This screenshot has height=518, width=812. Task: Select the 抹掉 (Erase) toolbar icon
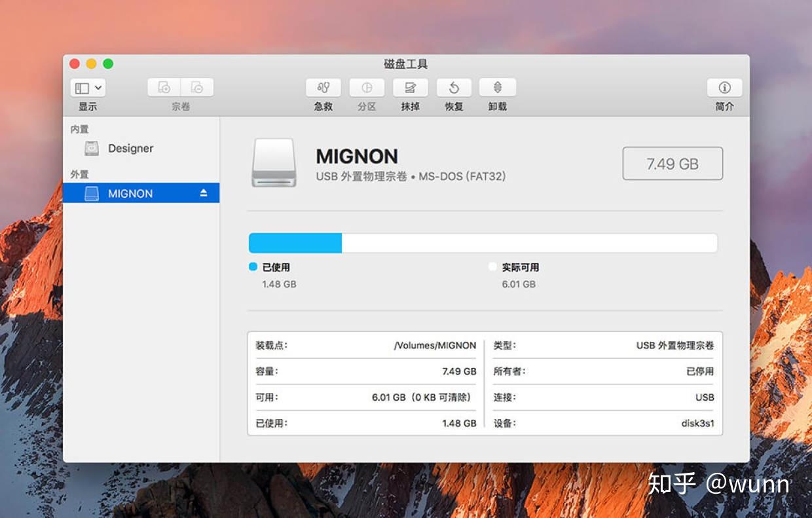tap(410, 87)
